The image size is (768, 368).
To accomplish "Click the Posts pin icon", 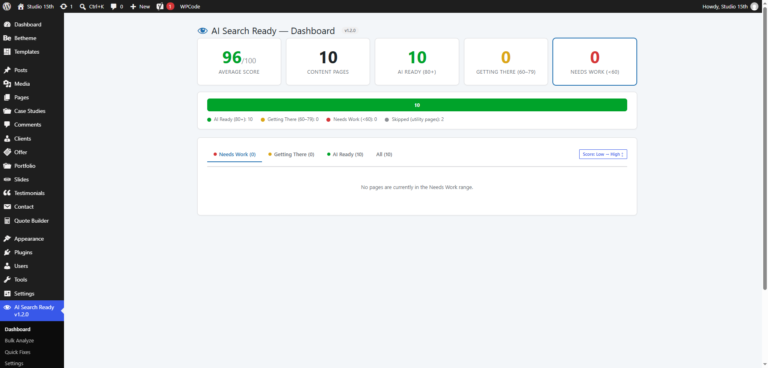I will (x=7, y=70).
